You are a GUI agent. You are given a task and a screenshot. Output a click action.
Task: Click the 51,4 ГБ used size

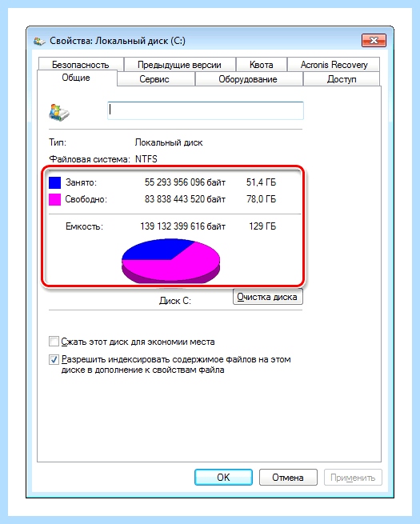(x=262, y=182)
